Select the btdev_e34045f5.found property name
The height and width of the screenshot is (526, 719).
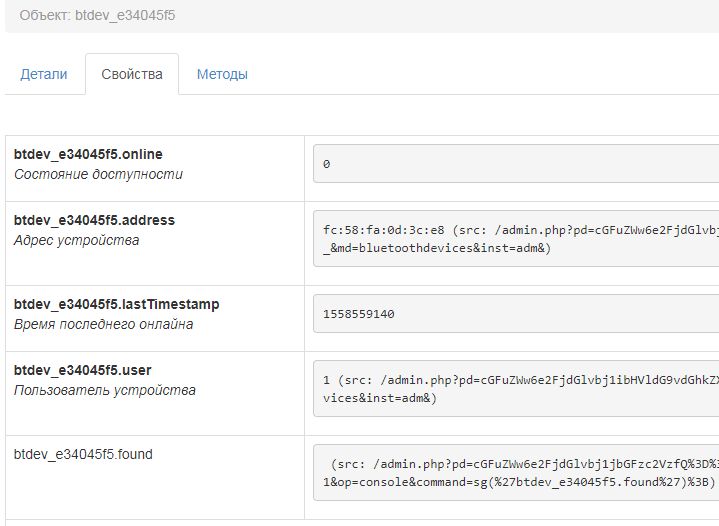pyautogui.click(x=83, y=454)
